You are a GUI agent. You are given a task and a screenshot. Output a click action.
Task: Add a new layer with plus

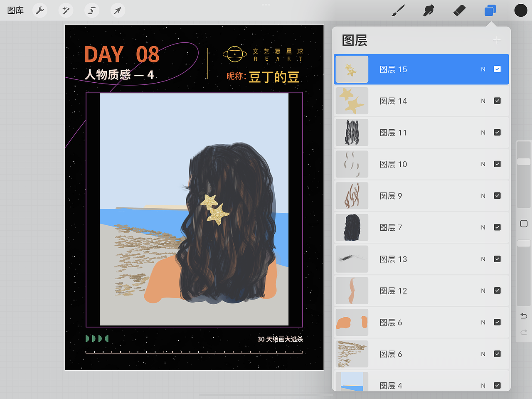(x=497, y=40)
